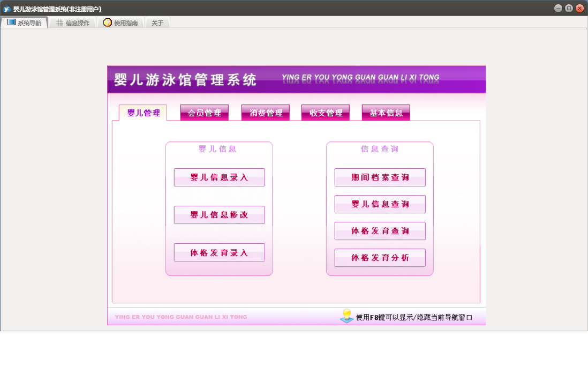Click the F8 hint text in footer
Screen dimensions: 588x382
414,318
